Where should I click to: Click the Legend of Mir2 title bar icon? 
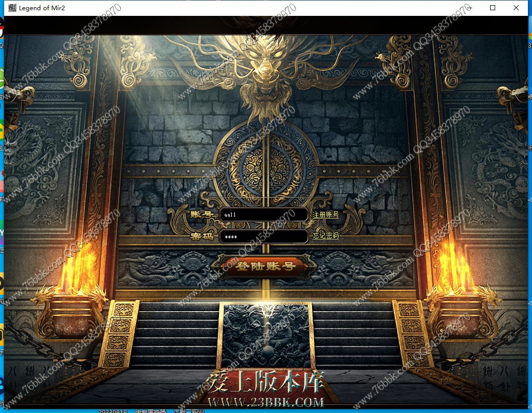[12, 8]
